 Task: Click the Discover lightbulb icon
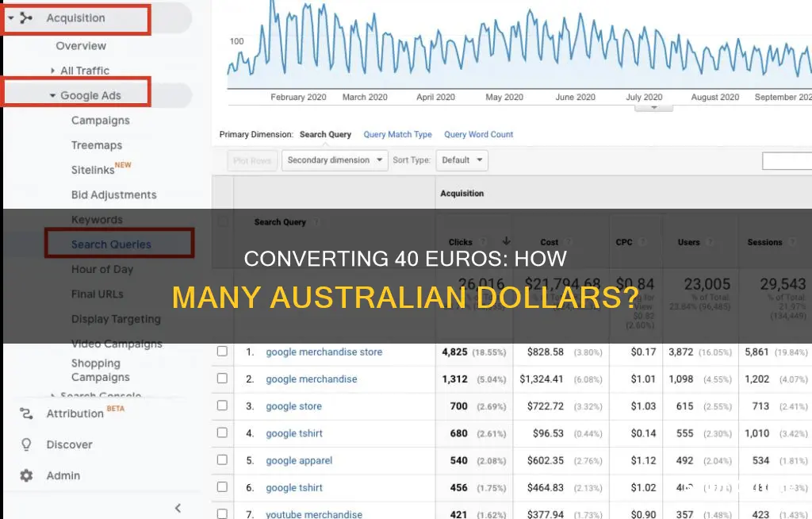[x=26, y=445]
